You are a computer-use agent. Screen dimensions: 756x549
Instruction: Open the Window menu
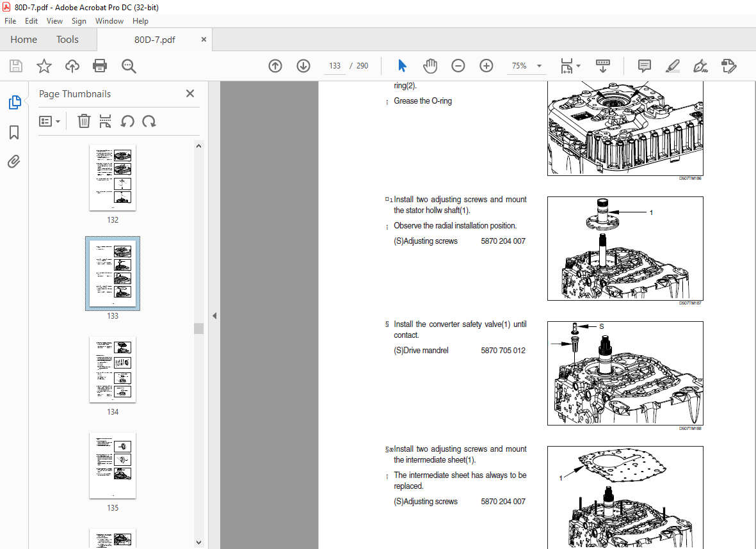point(109,20)
